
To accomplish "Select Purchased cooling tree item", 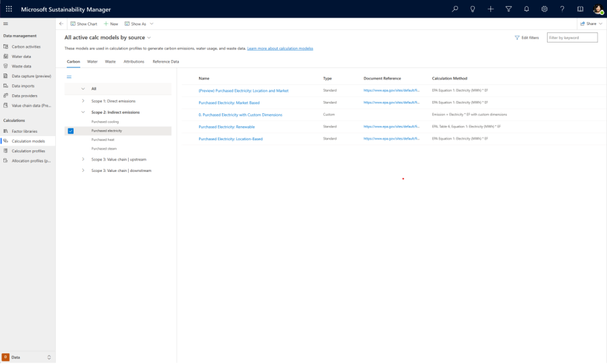I will [105, 122].
